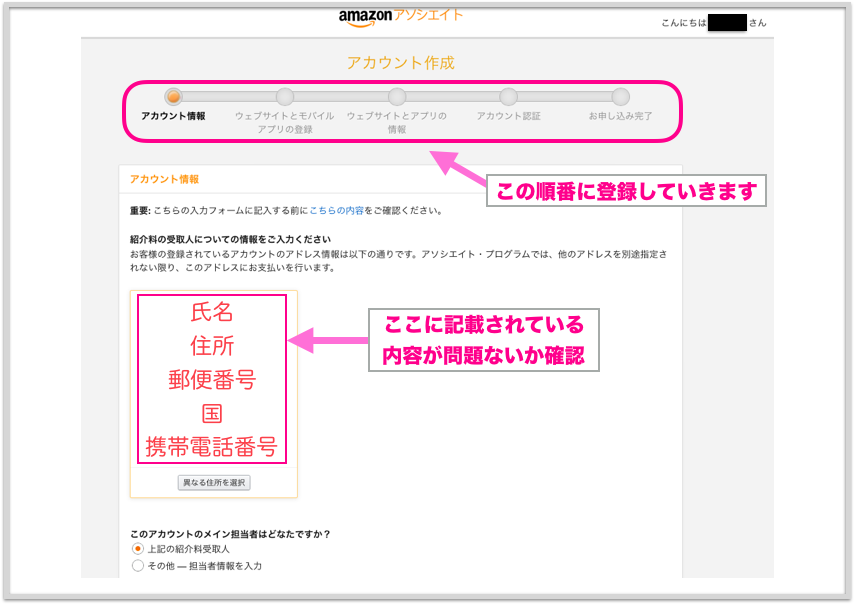
Task: Click the アカウント情報 step label
Action: (173, 116)
